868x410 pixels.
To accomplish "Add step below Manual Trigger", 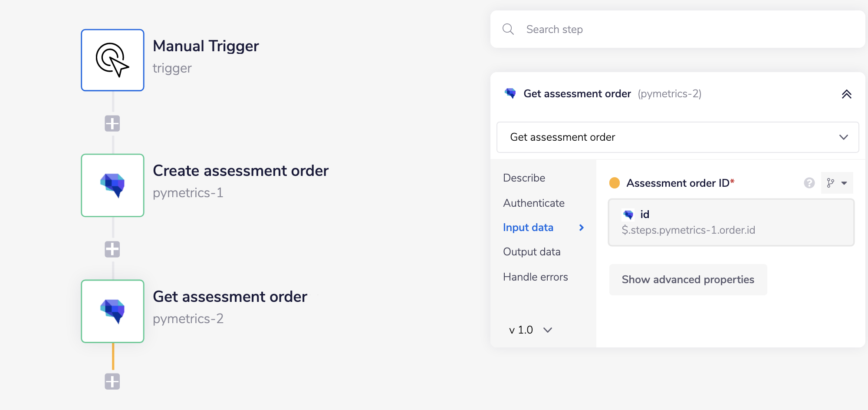I will click(x=112, y=124).
